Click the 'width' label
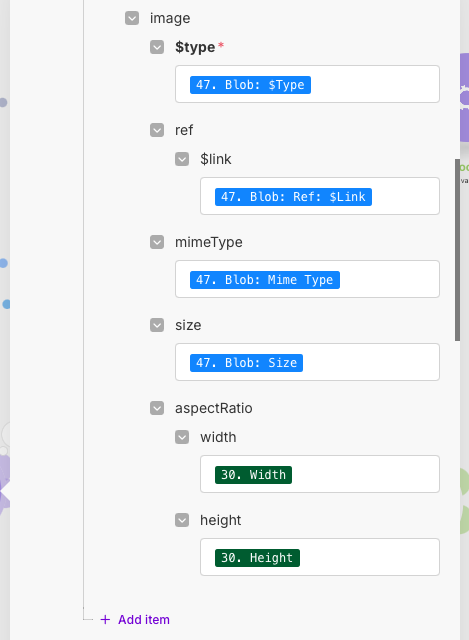 pyautogui.click(x=218, y=437)
